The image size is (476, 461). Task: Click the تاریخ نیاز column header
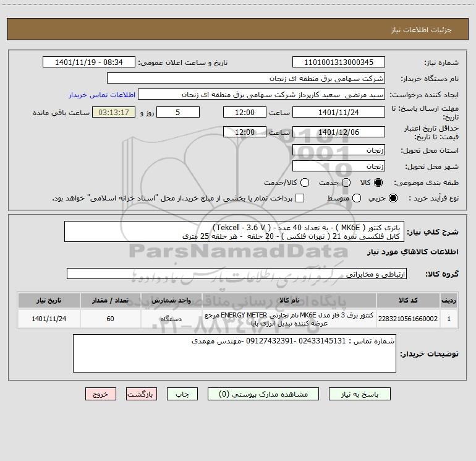[49, 300]
